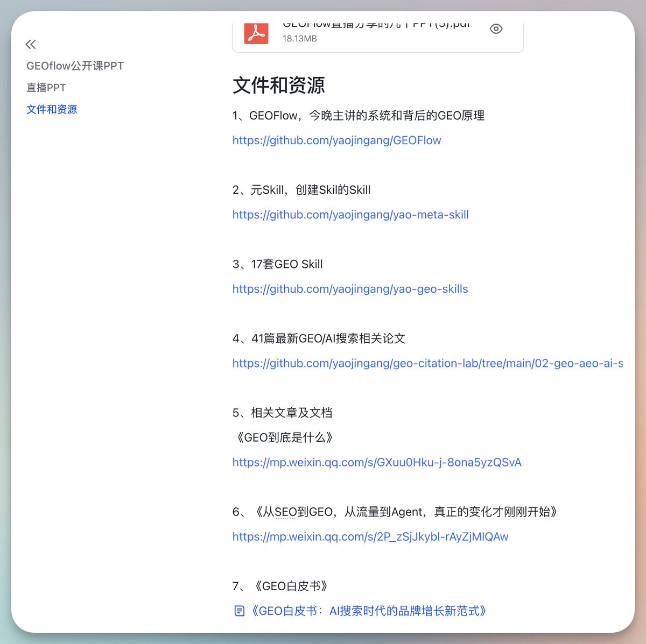Preview the PDF using the eye icon
The height and width of the screenshot is (644, 646).
tap(496, 29)
